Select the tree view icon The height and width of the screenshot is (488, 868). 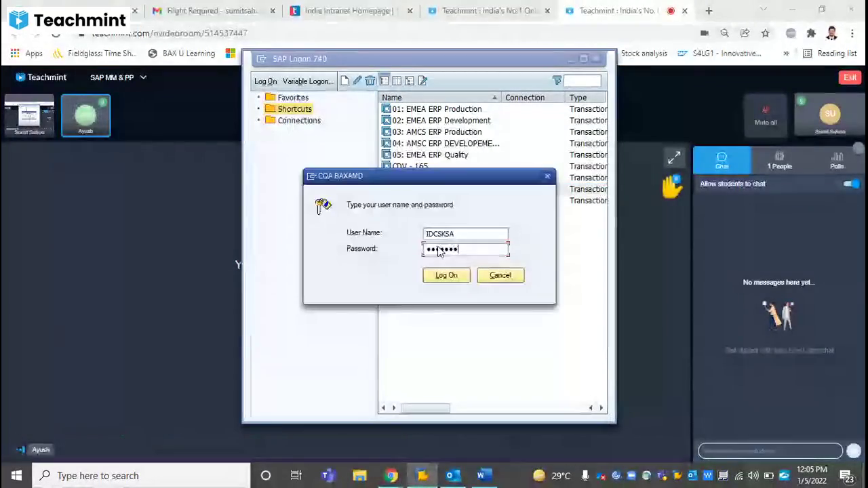coord(410,81)
